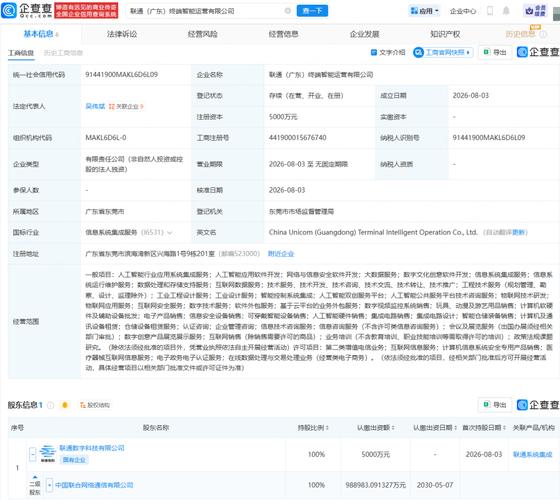The image size is (560, 500).
Task: Switch to the 经营信息 tab
Action: (284, 34)
